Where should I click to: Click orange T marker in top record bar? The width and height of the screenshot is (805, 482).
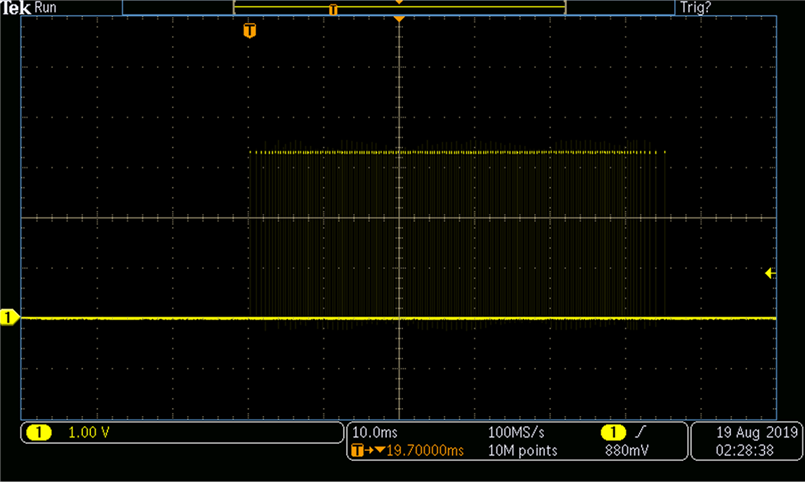(x=333, y=9)
